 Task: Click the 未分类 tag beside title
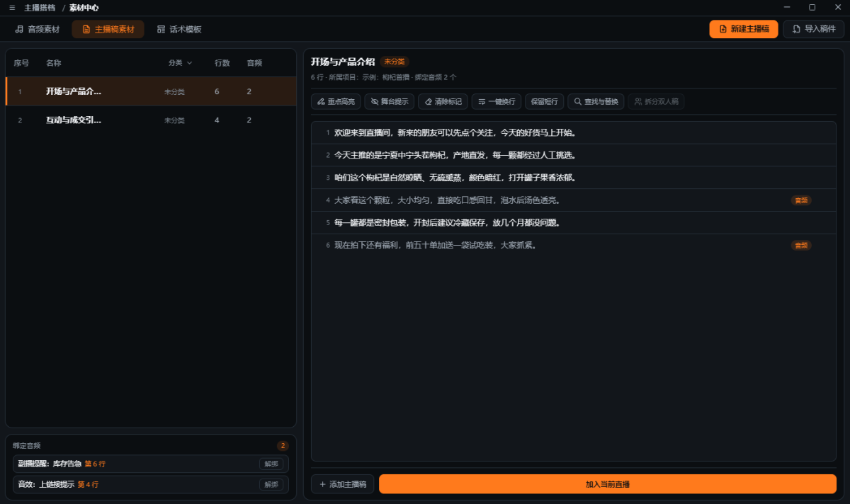pyautogui.click(x=395, y=62)
